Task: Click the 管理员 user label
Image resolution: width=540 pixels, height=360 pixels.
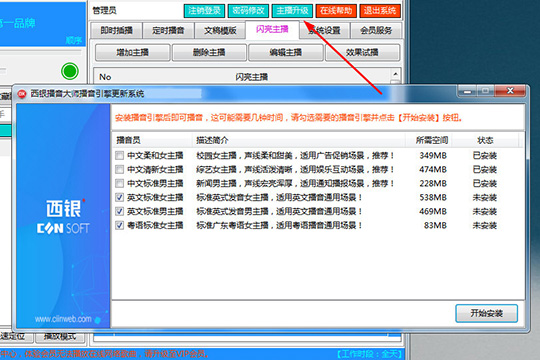Action: tap(105, 11)
